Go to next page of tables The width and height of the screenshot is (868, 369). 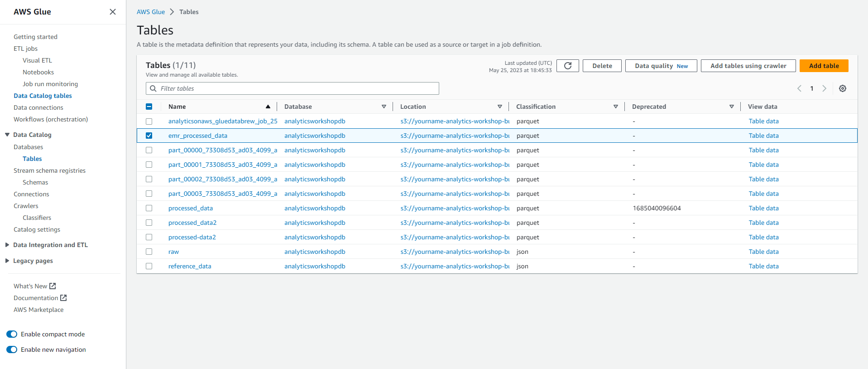tap(825, 88)
